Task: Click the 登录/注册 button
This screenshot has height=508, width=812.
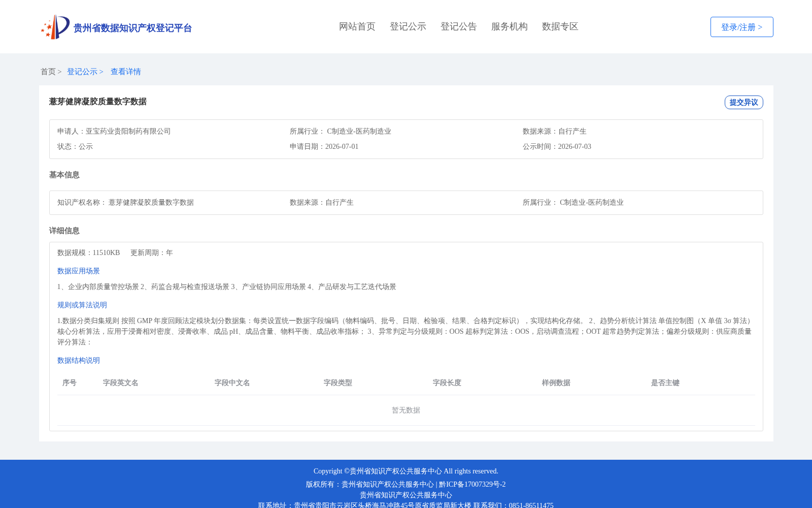Action: coord(741,27)
